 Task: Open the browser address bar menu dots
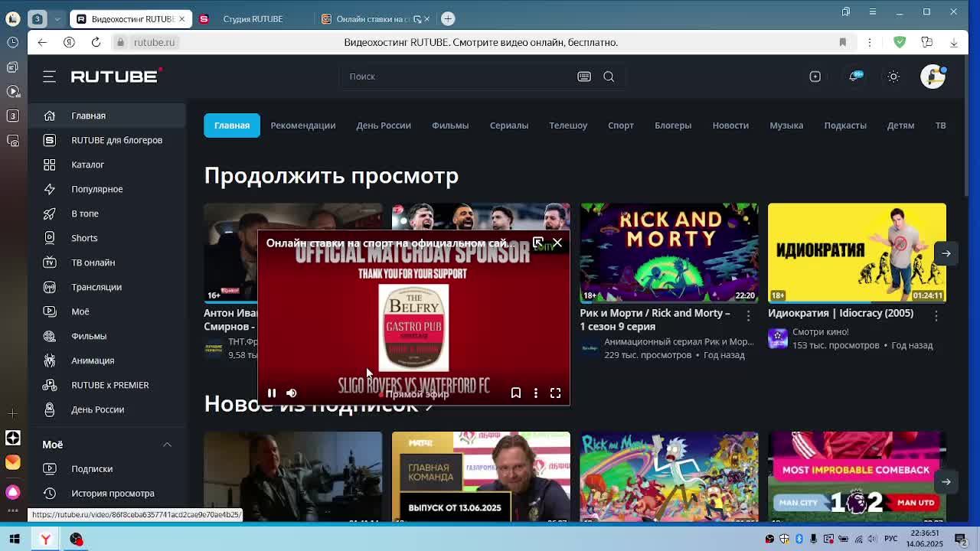tap(870, 42)
